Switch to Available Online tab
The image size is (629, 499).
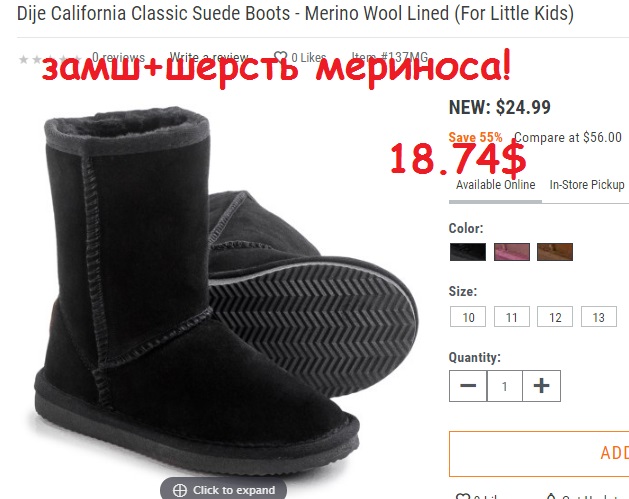495,185
